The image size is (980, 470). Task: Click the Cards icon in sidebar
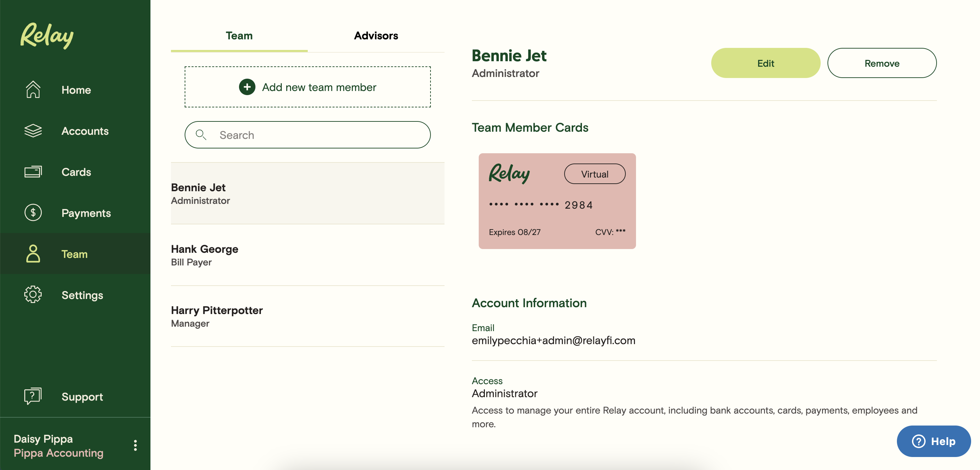pyautogui.click(x=33, y=172)
